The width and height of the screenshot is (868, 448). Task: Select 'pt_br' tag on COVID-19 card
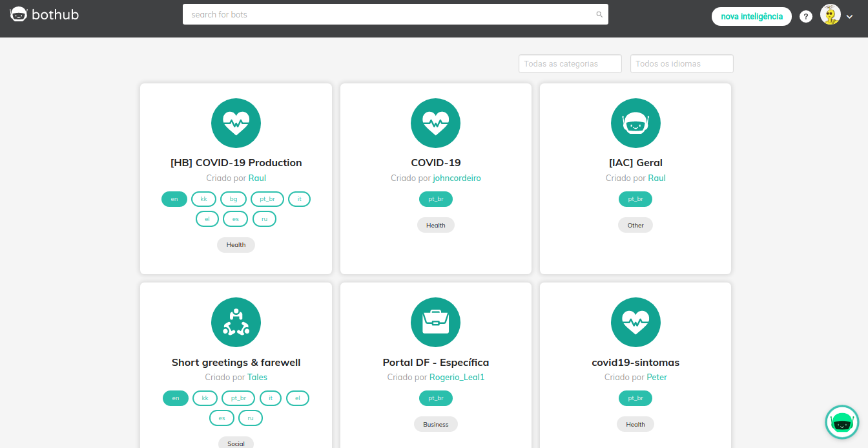(x=436, y=199)
